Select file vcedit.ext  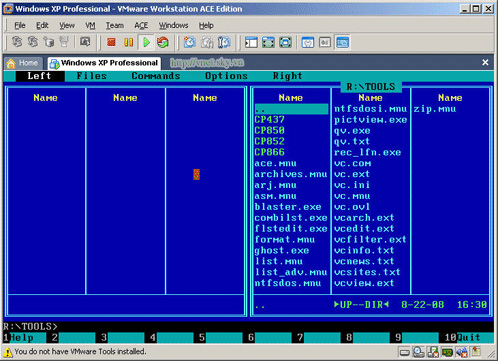point(364,229)
